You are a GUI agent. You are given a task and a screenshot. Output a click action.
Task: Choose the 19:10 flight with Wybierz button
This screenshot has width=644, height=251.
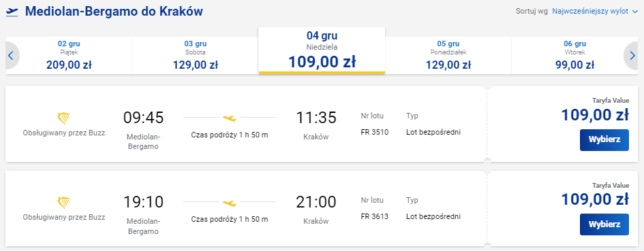(x=604, y=224)
